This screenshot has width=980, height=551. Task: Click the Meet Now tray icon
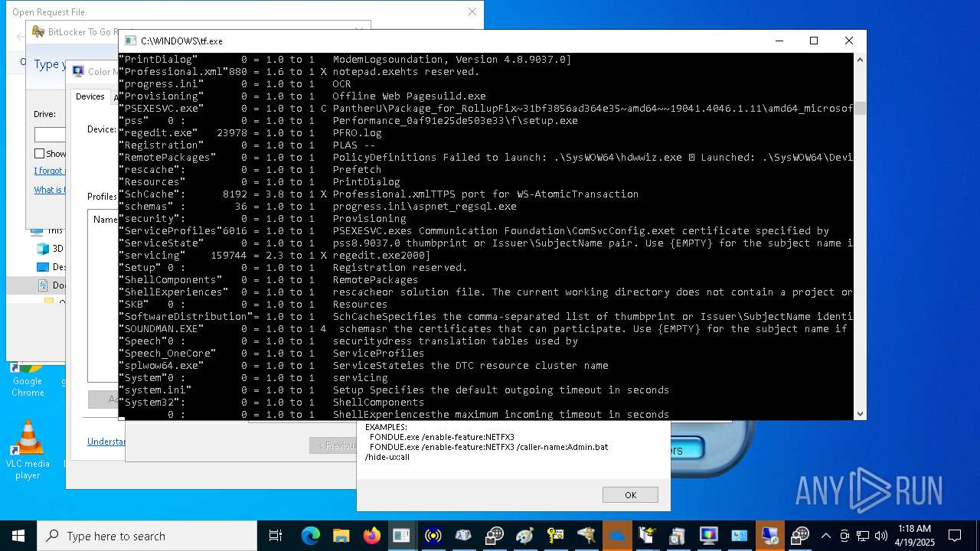tap(844, 536)
